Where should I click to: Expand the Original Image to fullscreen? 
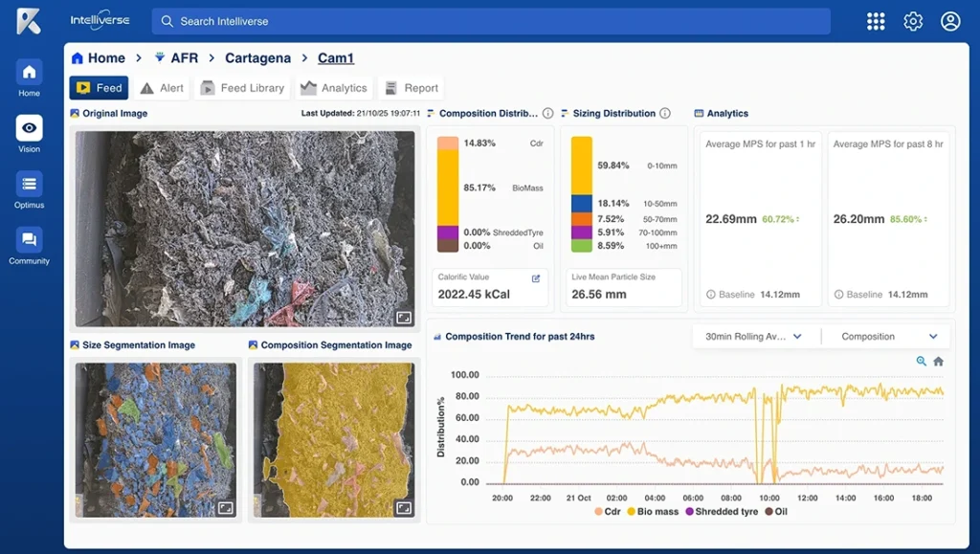404,318
